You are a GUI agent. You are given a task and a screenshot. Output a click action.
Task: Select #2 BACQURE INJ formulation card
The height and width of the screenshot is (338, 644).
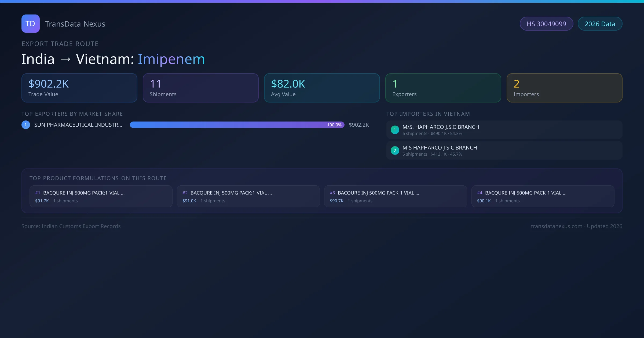pos(248,196)
